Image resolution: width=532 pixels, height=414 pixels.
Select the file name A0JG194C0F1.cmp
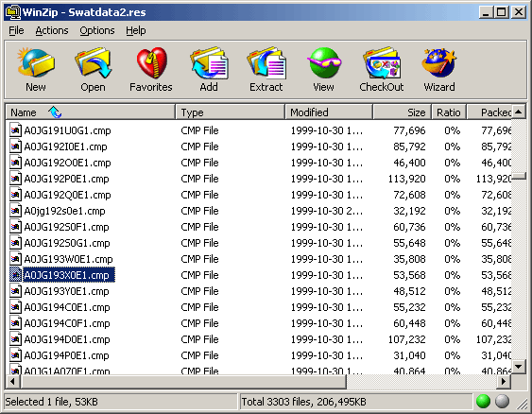pyautogui.click(x=67, y=323)
